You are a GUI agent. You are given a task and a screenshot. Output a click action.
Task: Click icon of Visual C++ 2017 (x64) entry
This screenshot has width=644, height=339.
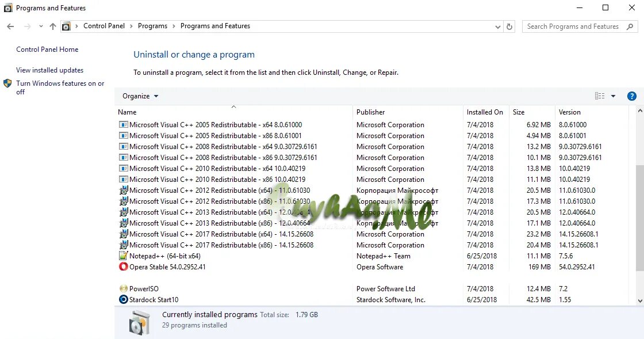pyautogui.click(x=123, y=234)
